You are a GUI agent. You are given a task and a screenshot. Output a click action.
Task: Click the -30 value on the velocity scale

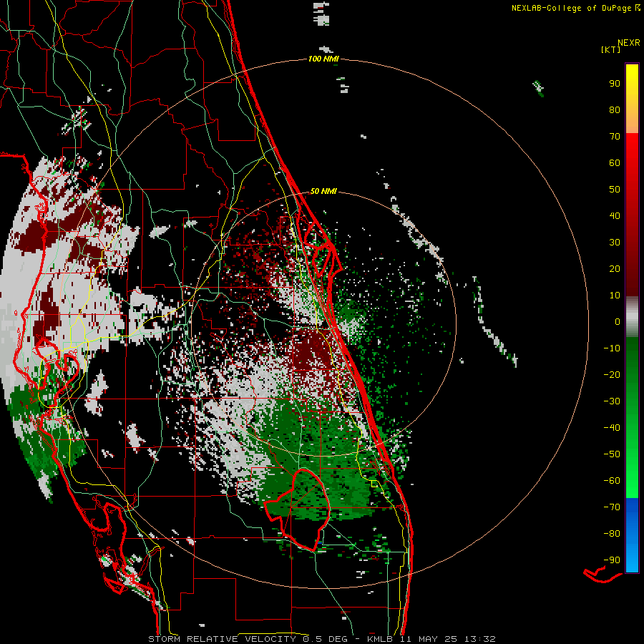(x=612, y=401)
